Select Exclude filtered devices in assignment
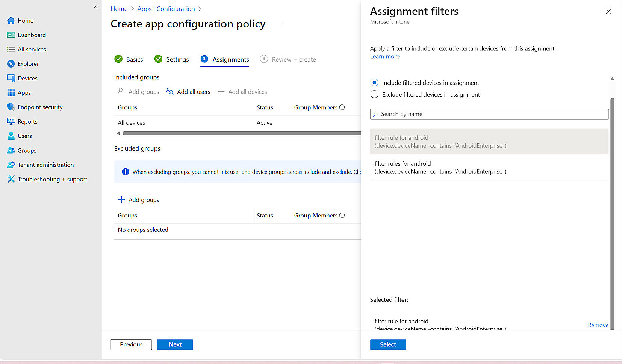This screenshot has width=622, height=364. [374, 94]
